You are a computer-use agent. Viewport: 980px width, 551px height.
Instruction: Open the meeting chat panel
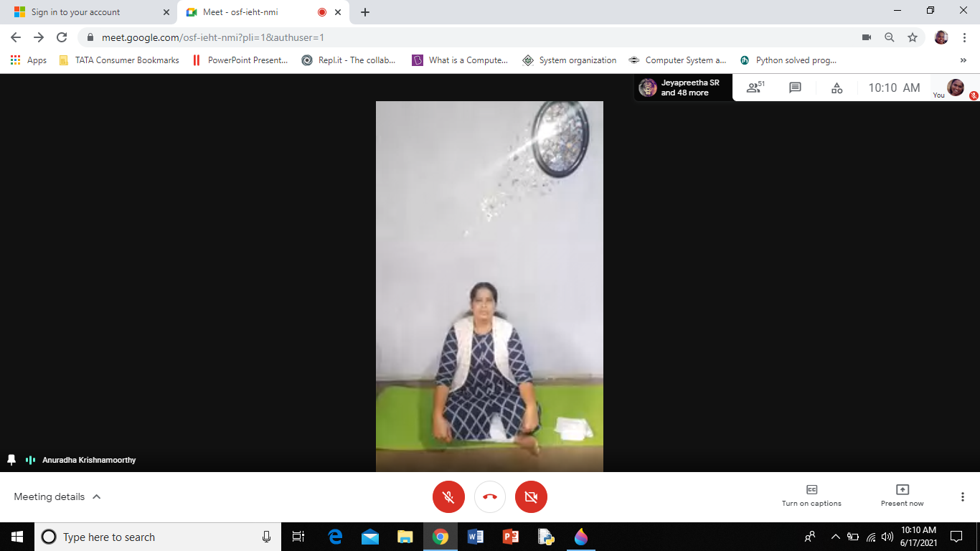tap(795, 88)
